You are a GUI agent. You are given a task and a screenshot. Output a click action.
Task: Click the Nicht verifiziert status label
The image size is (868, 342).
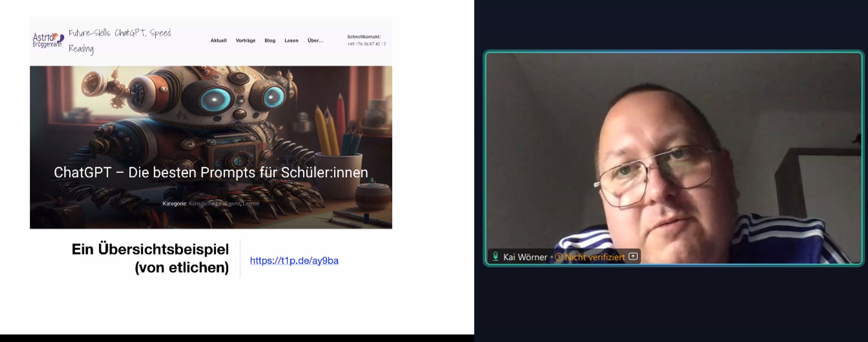595,257
